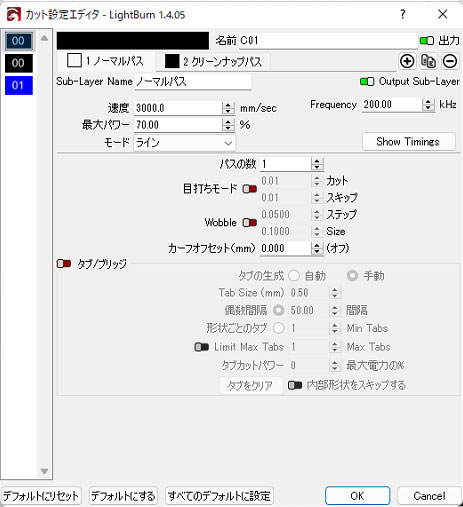This screenshot has height=507, width=463.
Task: Adjust the カーフオフセット spinner arrows
Action: pyautogui.click(x=317, y=248)
